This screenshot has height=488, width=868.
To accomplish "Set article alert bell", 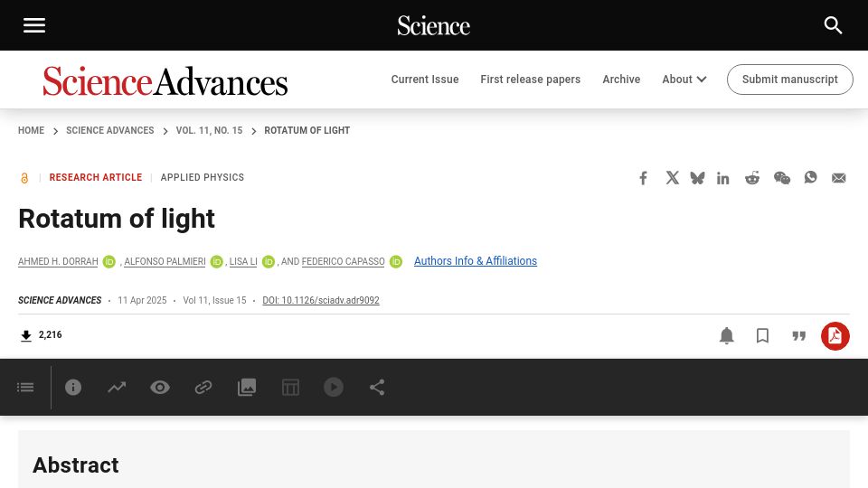I will (x=726, y=336).
